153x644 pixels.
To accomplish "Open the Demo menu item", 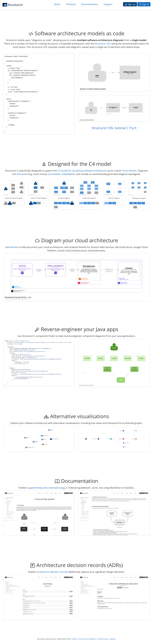I will [x=57, y=4].
